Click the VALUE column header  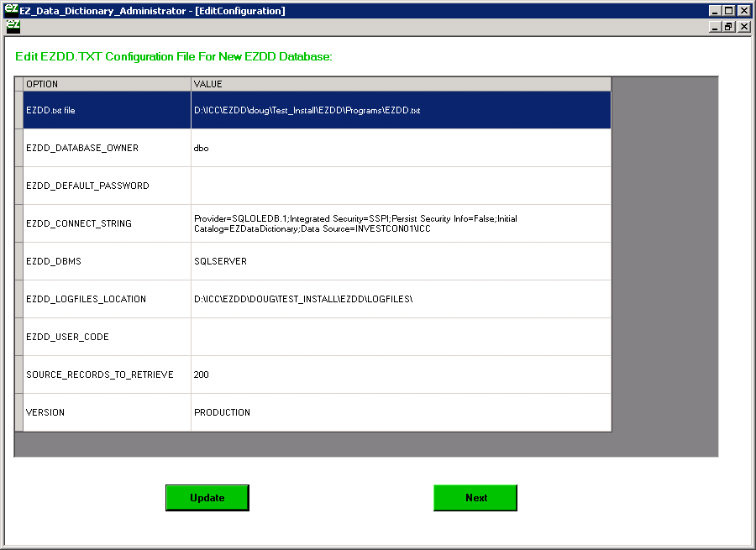tap(401, 84)
